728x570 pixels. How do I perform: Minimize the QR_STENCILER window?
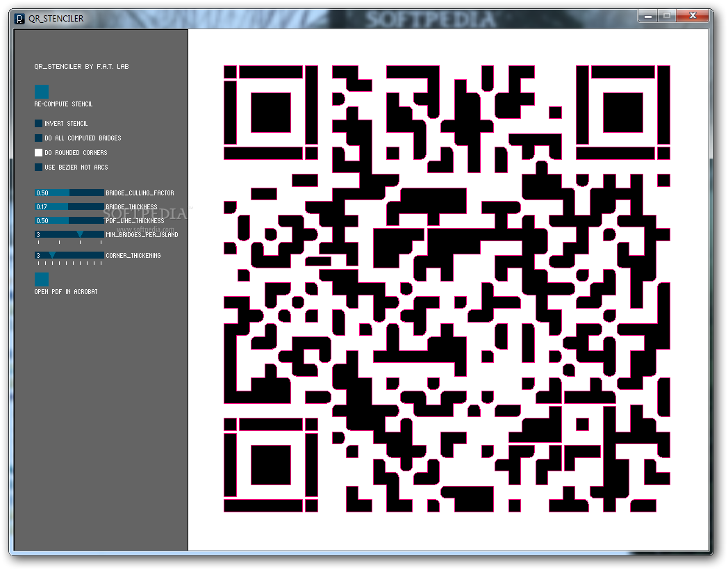[x=648, y=16]
